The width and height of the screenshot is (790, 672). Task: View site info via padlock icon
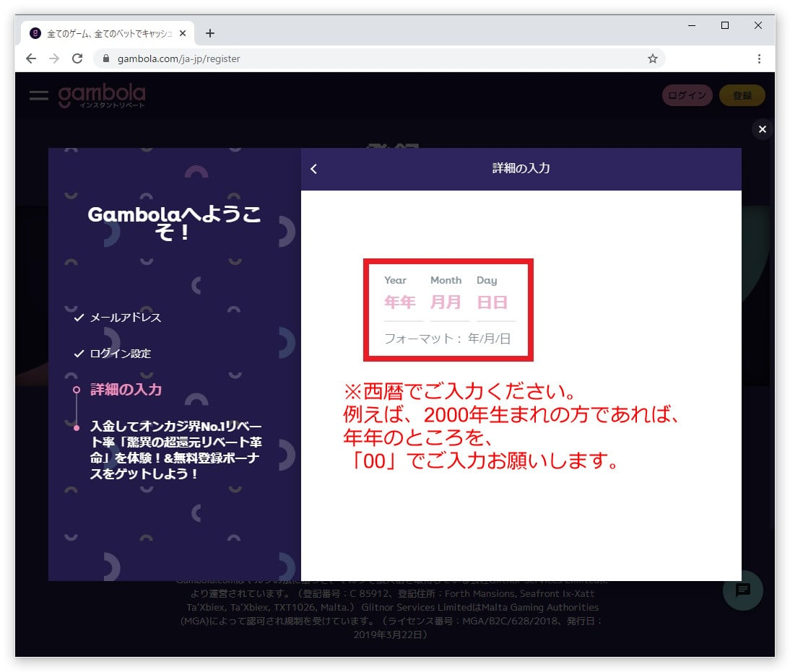[106, 58]
